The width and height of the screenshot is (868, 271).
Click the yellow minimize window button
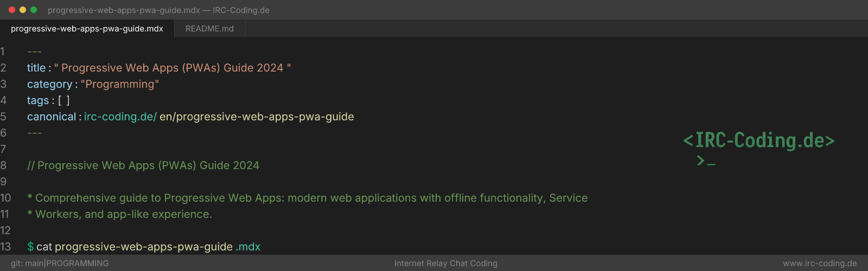23,10
